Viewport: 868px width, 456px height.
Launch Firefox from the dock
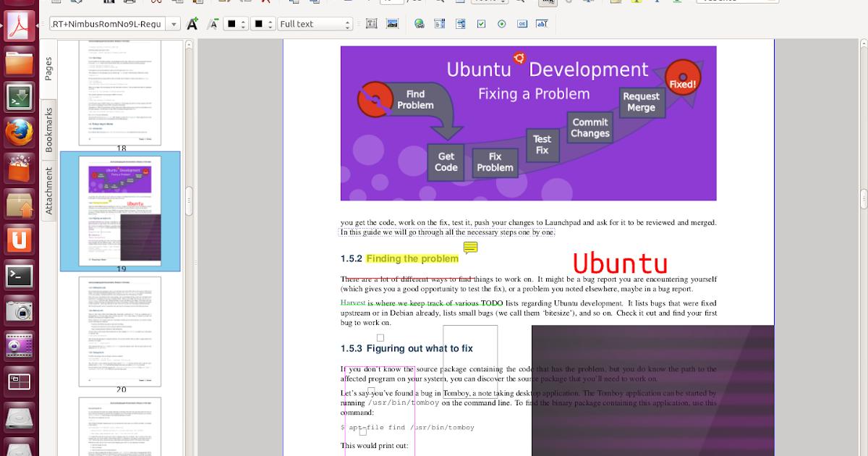coord(20,133)
